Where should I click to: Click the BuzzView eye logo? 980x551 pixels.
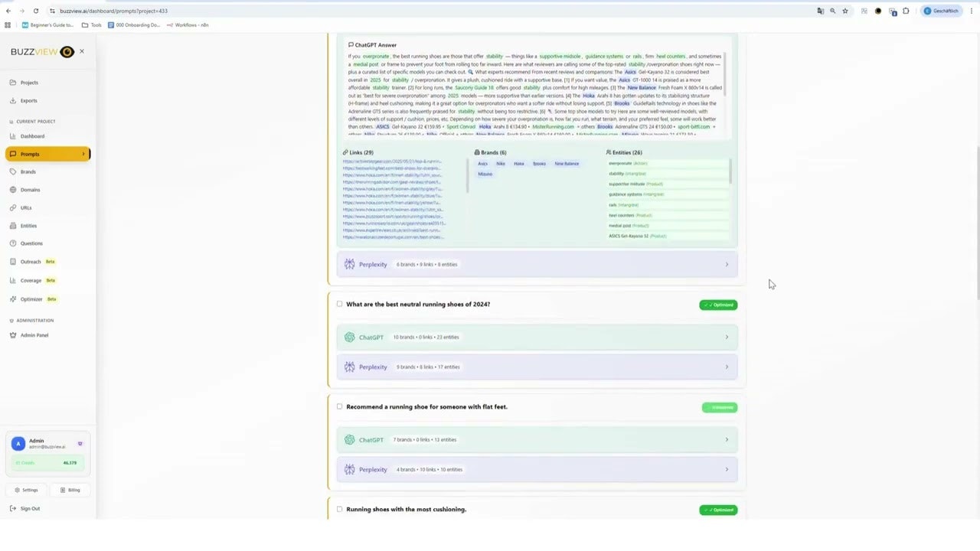pyautogui.click(x=67, y=52)
